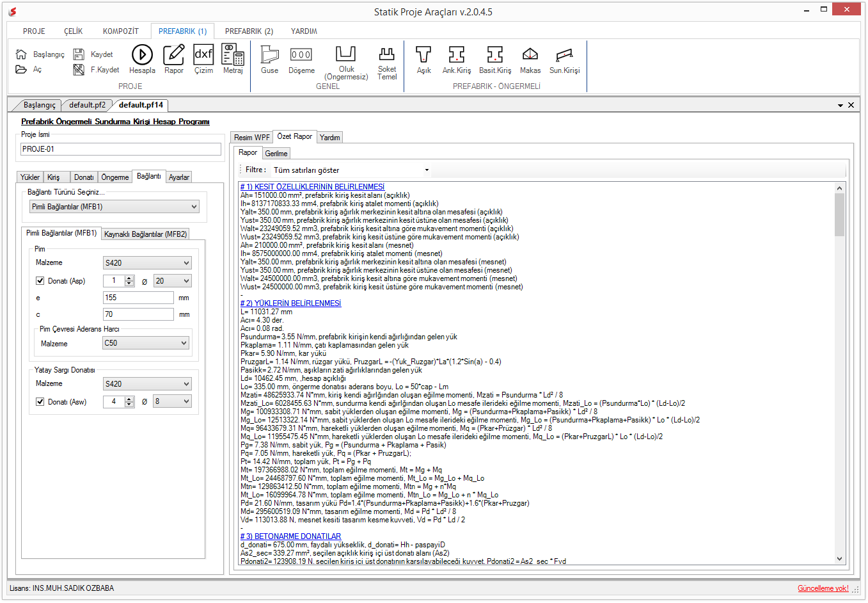Toggle Donatı (Asw) checkbox
The height and width of the screenshot is (603, 868).
point(40,401)
